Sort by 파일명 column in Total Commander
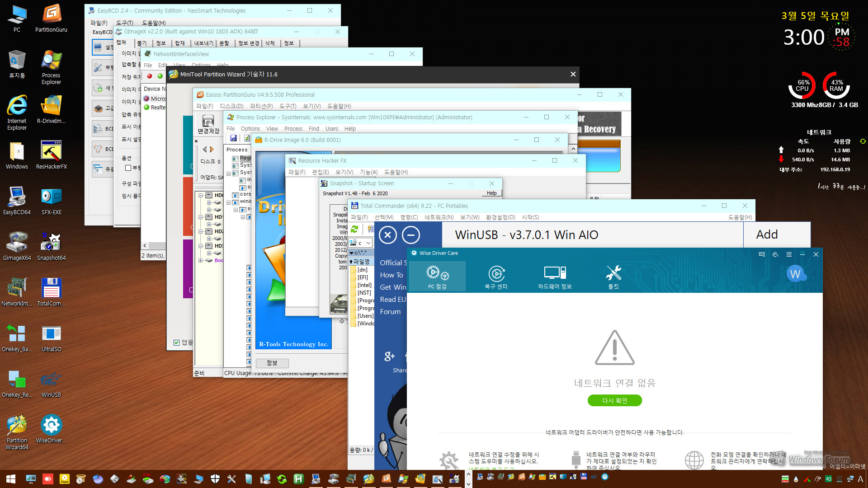 (x=361, y=262)
